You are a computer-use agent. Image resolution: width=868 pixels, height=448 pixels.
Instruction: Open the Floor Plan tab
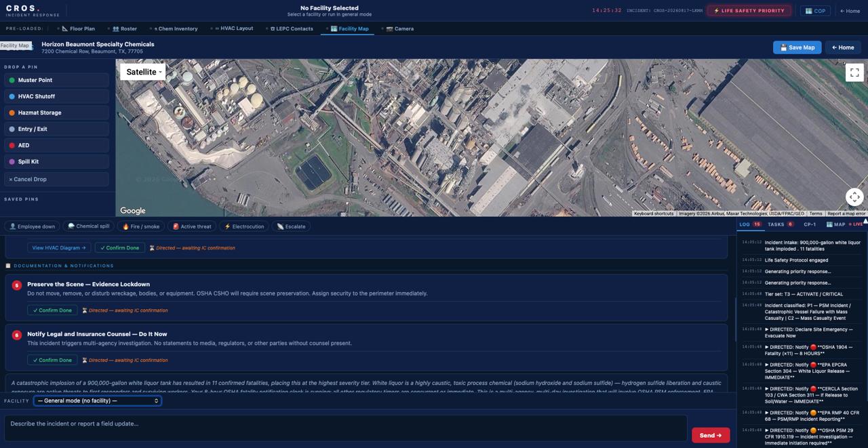(77, 28)
